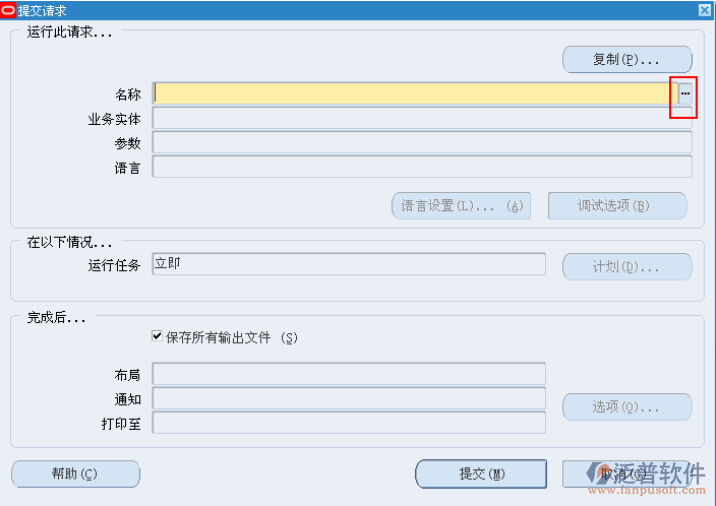Toggle the 保存所有输出文件 checkbox
Viewport: 716px width, 506px height.
[x=157, y=337]
